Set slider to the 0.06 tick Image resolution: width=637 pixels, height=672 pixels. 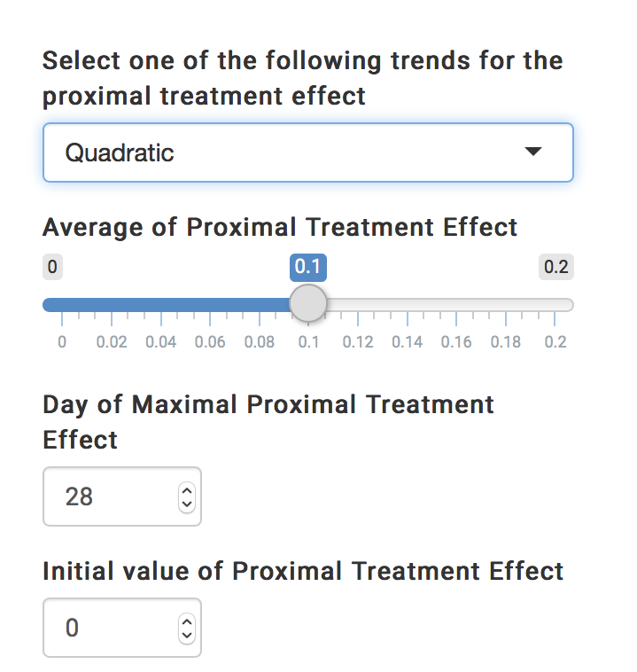(x=210, y=305)
